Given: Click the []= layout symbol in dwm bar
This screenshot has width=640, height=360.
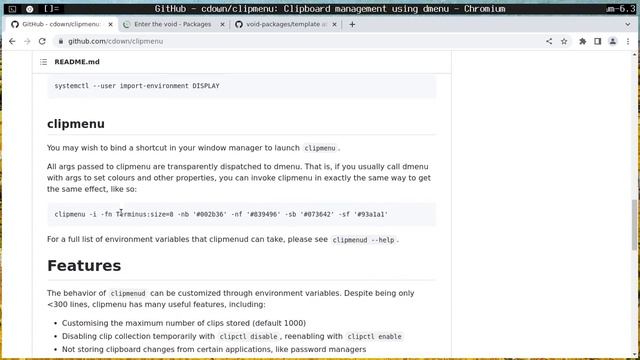Looking at the screenshot, I should (51, 9).
